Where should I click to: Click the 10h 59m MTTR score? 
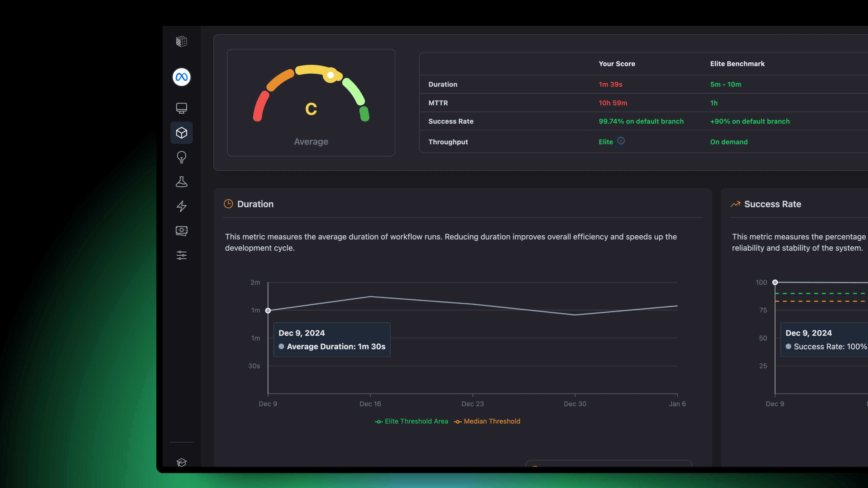tap(613, 103)
